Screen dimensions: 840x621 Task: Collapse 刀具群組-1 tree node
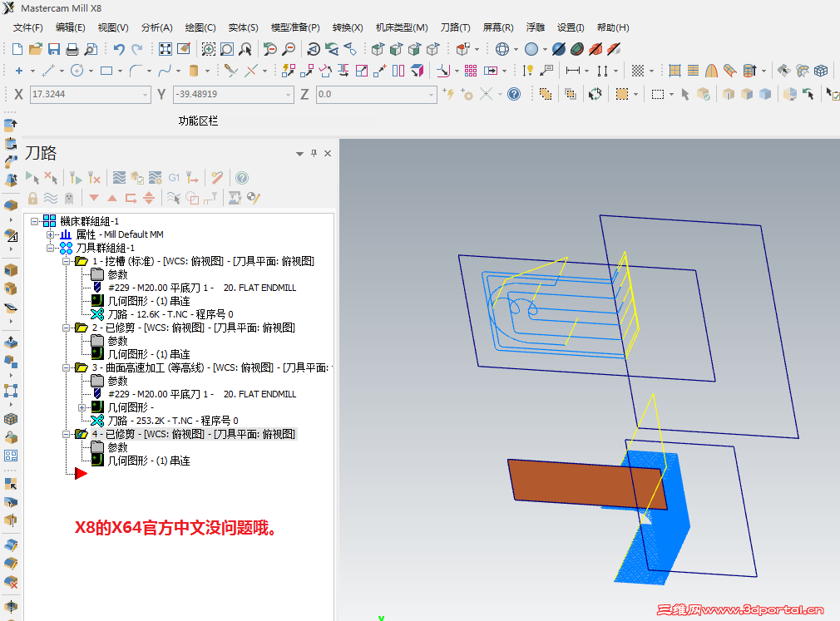click(51, 248)
